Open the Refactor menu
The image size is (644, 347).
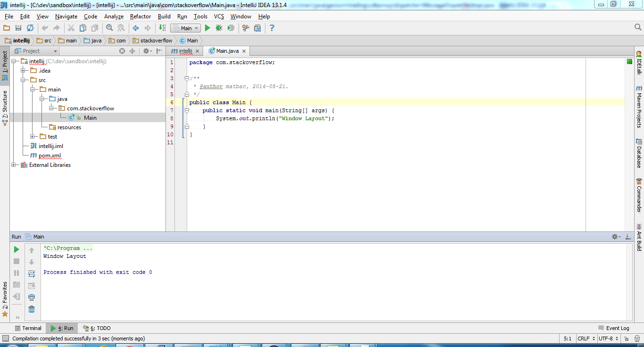pyautogui.click(x=140, y=17)
